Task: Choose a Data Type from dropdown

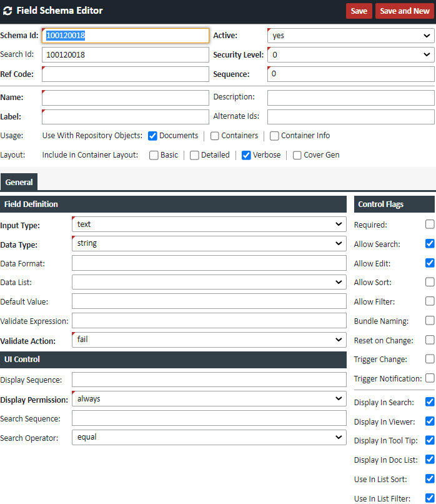Action: 209,243
